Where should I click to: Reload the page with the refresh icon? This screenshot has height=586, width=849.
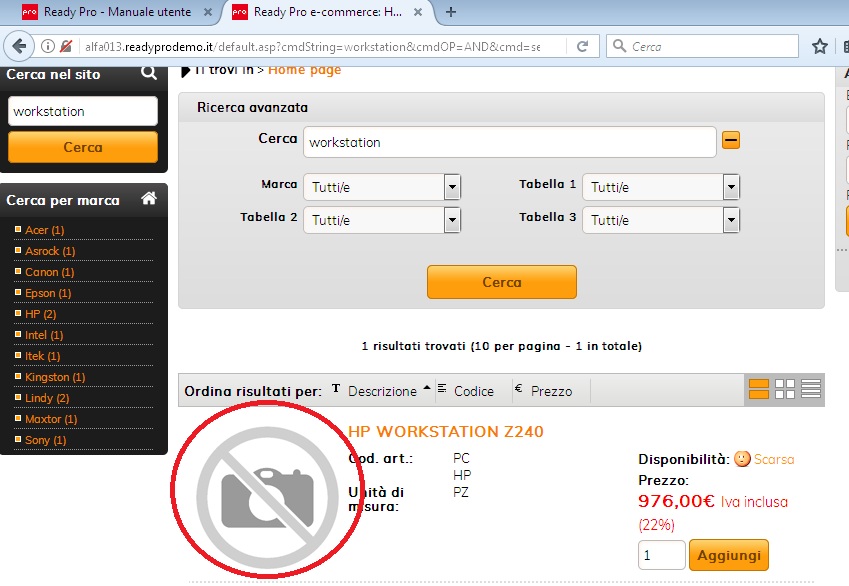(x=582, y=47)
